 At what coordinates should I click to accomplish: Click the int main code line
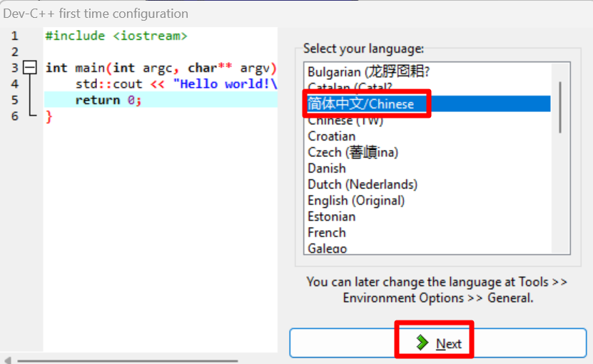pyautogui.click(x=161, y=68)
